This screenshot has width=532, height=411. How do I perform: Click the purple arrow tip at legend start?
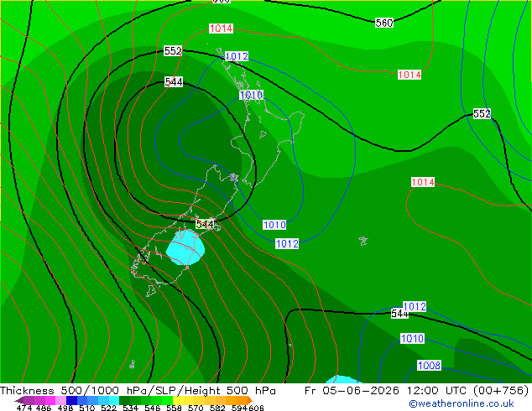click(18, 401)
